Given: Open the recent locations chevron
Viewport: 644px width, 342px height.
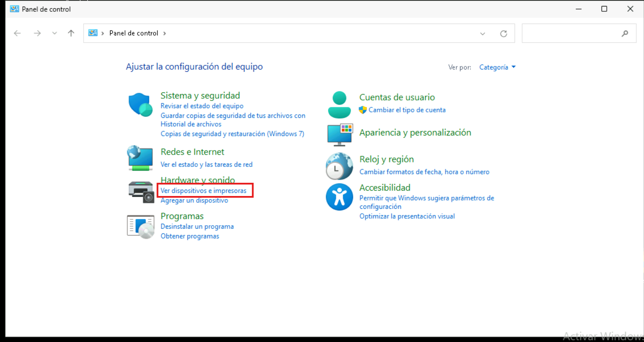Looking at the screenshot, I should pos(55,33).
